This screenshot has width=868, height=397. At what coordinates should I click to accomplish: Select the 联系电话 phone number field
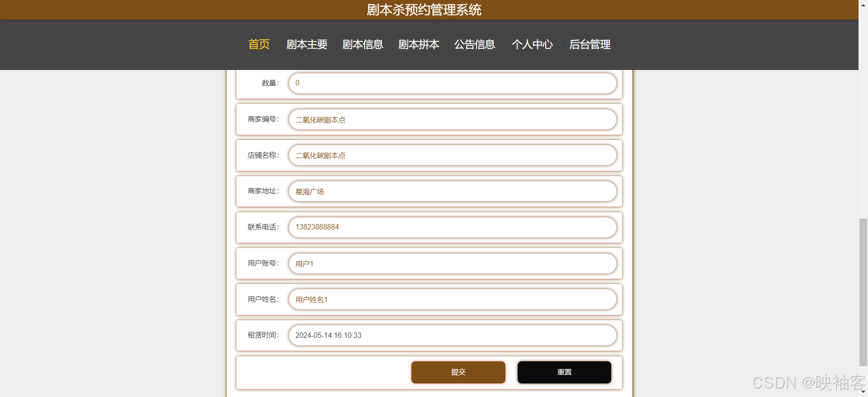coord(453,227)
